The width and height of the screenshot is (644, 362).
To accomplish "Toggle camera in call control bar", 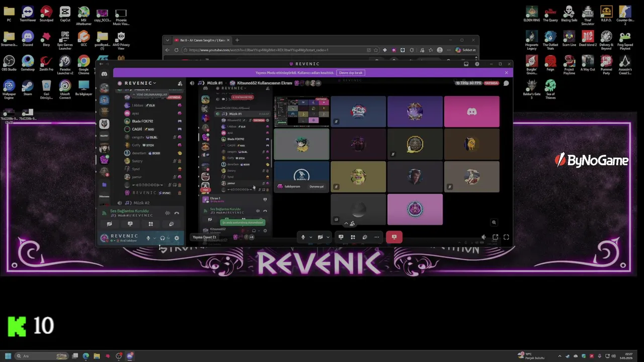I will (x=320, y=237).
